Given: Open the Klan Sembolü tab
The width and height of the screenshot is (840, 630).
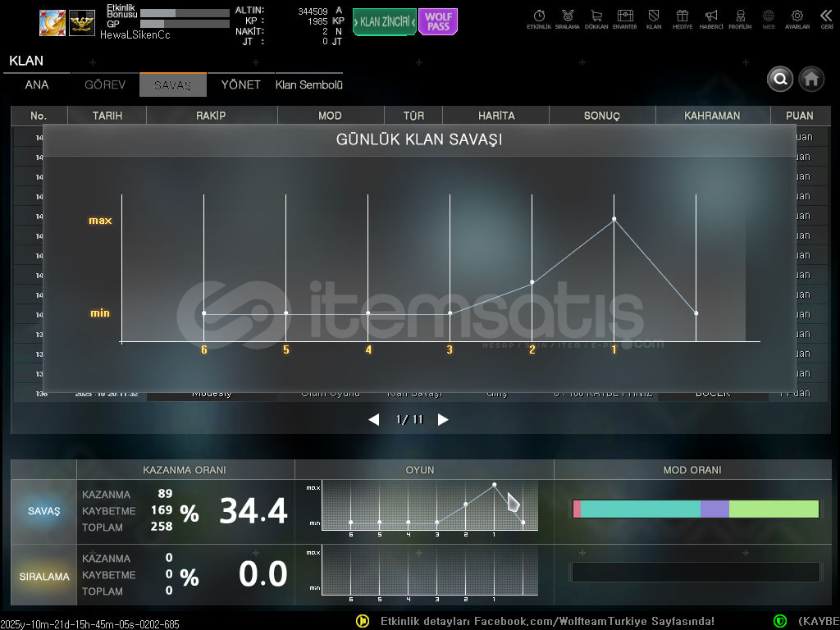Looking at the screenshot, I should point(309,85).
